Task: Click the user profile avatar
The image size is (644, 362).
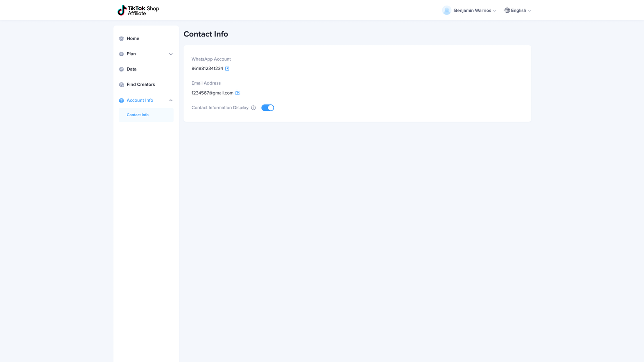Action: [446, 11]
